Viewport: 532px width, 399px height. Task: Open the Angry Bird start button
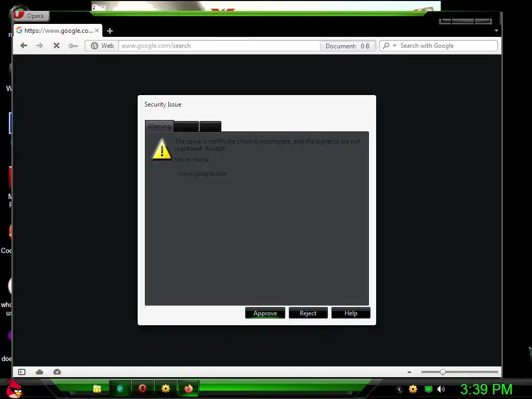14,389
